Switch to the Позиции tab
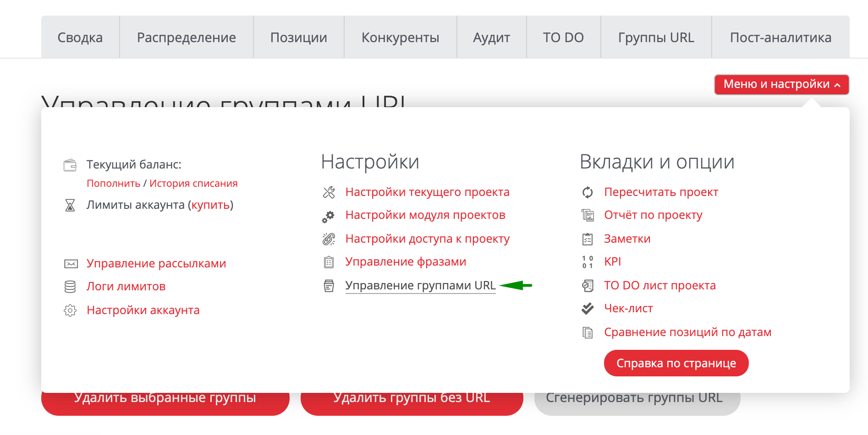The width and height of the screenshot is (868, 435). [x=298, y=38]
